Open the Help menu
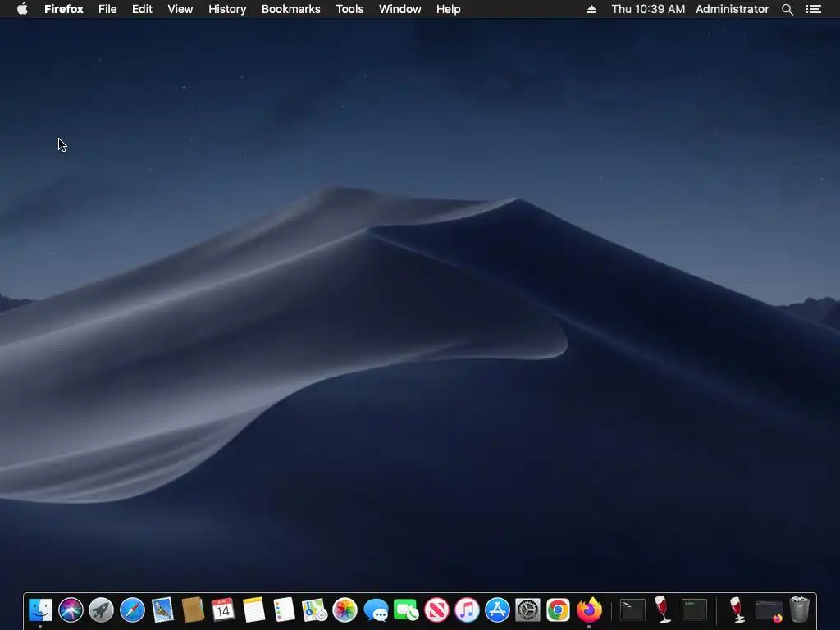Viewport: 840px width, 630px height. tap(449, 9)
